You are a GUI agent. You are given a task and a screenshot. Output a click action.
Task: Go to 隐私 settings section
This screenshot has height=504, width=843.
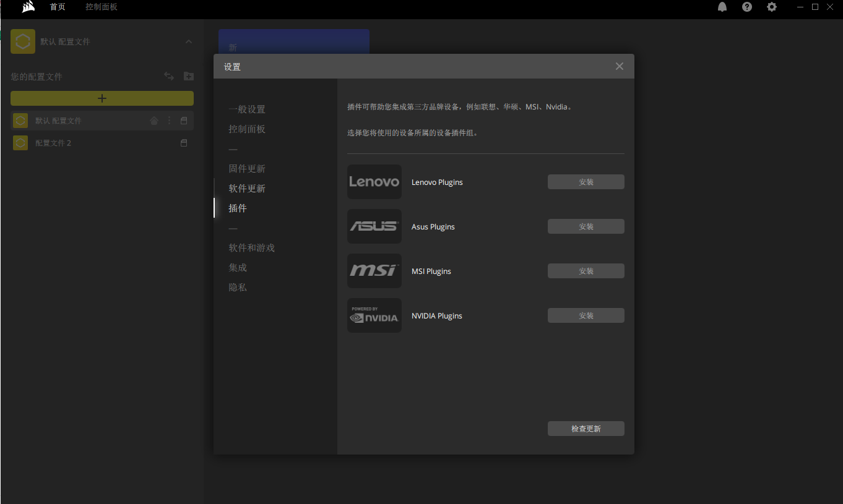click(238, 288)
